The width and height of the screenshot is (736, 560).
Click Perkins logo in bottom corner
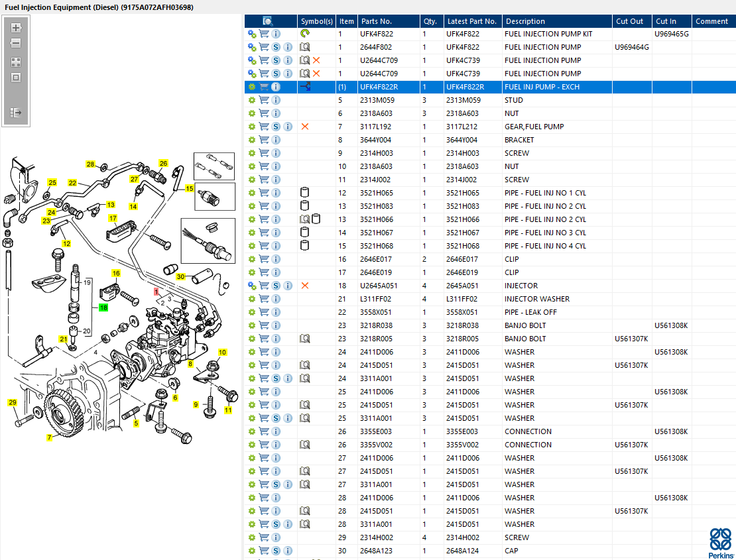pyautogui.click(x=721, y=543)
